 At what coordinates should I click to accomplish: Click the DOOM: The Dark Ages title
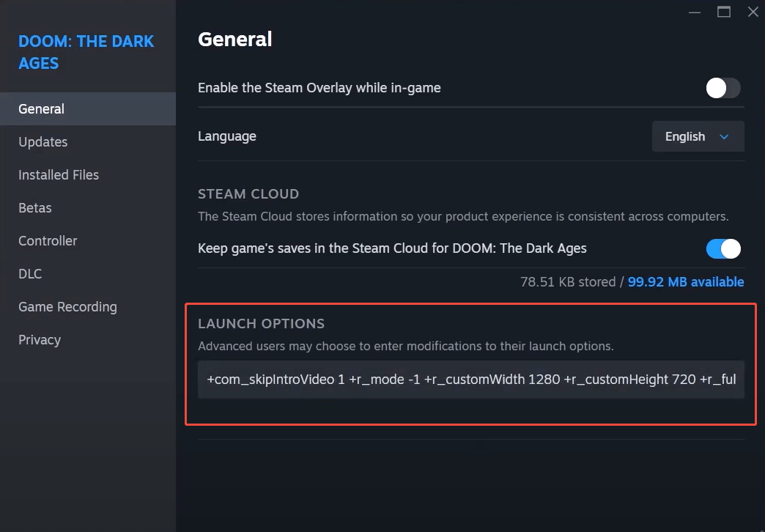86,52
